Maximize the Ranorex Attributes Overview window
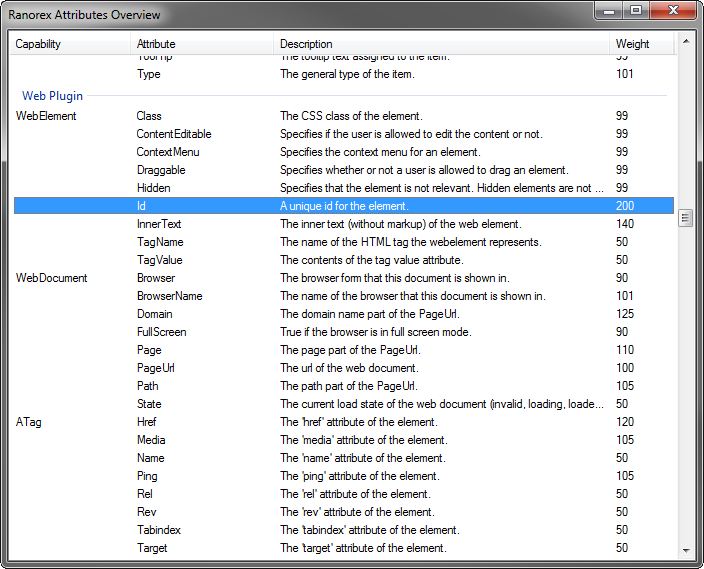704x569 pixels. (635, 10)
